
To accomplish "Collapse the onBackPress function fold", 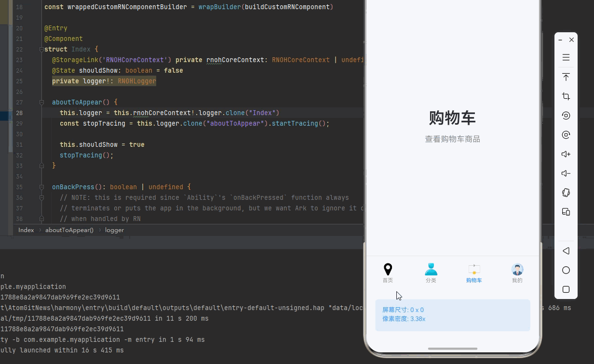I will point(42,187).
